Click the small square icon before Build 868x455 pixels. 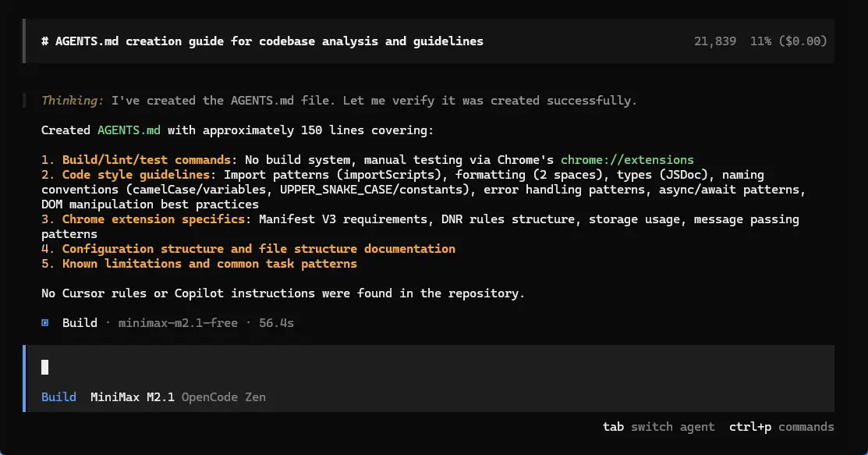tap(45, 322)
